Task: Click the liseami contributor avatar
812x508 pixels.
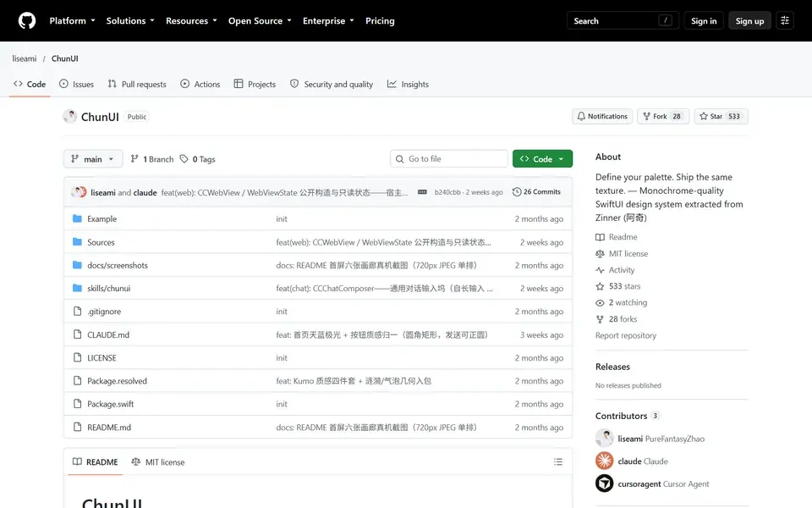Action: (x=604, y=438)
